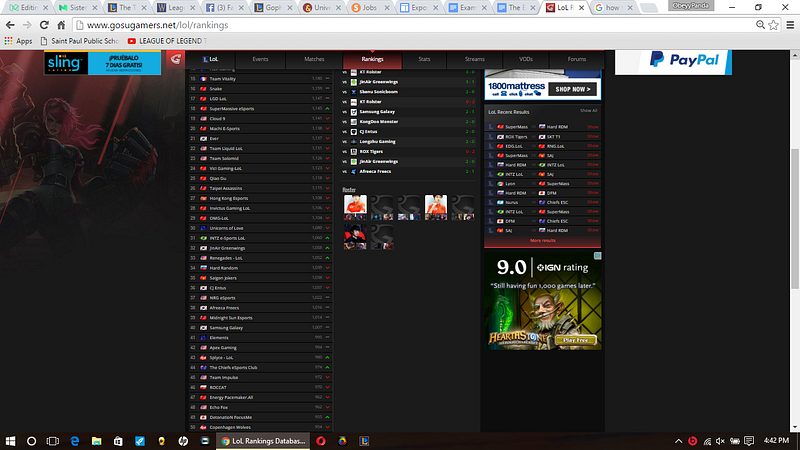Image resolution: width=800 pixels, height=450 pixels.
Task: Open The Chiefs eSports Club ranking row
Action: coord(260,367)
